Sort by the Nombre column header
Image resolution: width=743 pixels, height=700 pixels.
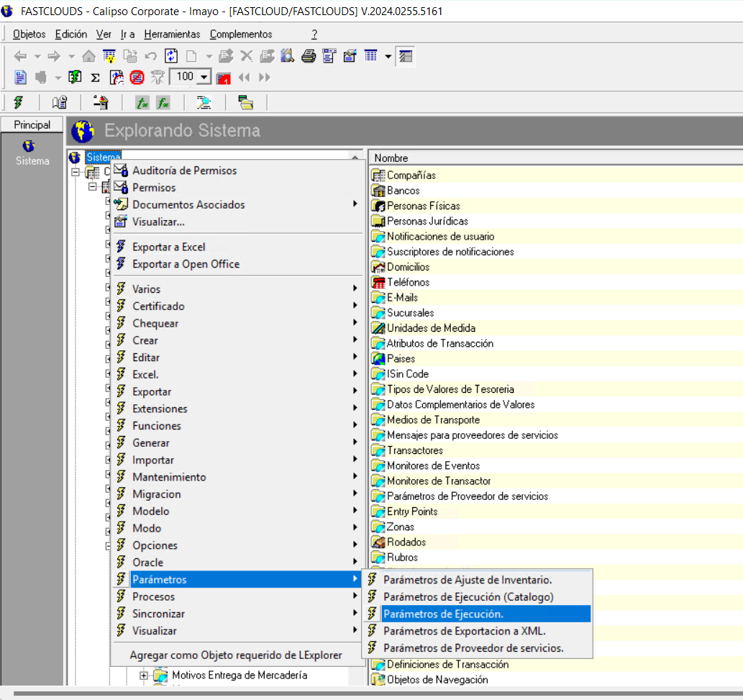[x=555, y=158]
